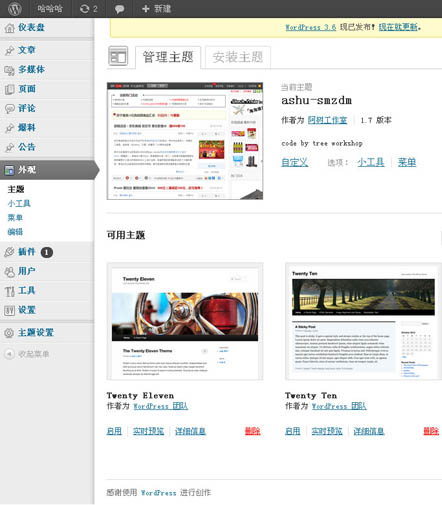Image resolution: width=442 pixels, height=505 pixels.
Task: Click the 用户 users icon
Action: tap(9, 271)
